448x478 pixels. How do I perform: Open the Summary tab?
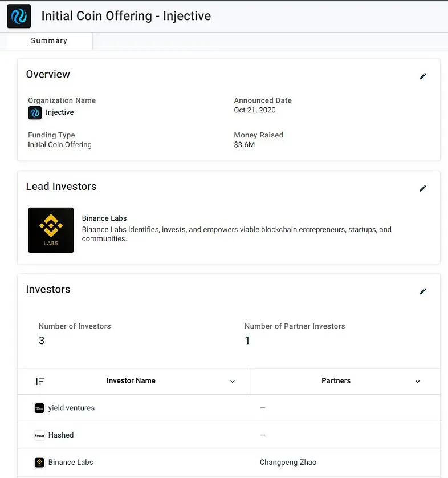click(x=49, y=41)
